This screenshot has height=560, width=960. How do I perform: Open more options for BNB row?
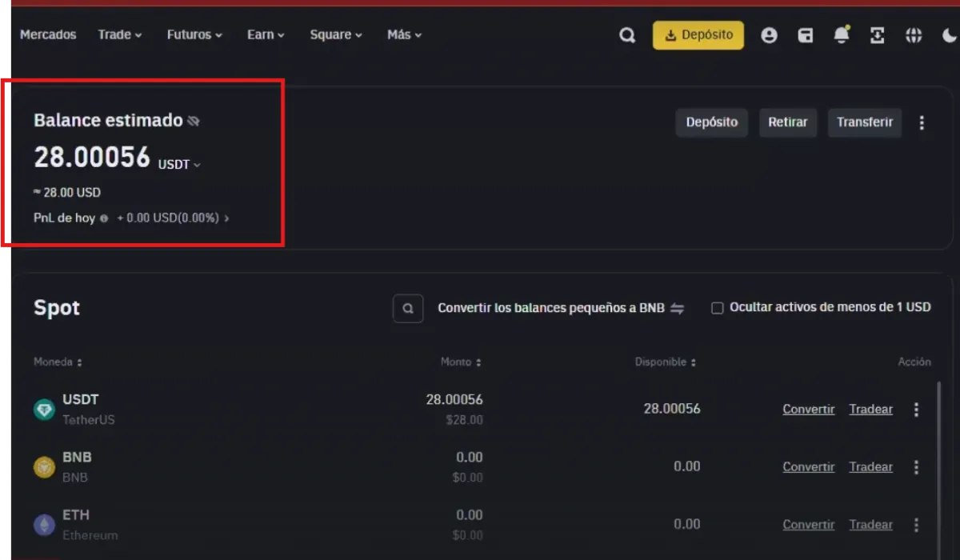click(916, 467)
